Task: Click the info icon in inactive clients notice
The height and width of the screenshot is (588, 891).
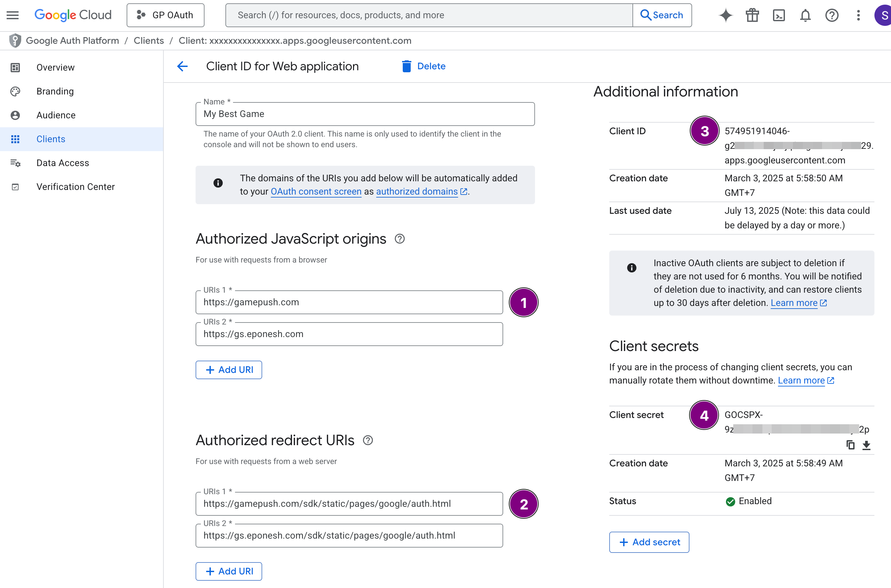Action: click(x=631, y=268)
